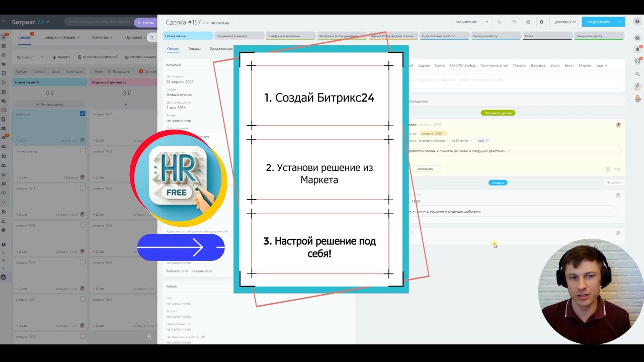644x362 pixels.
Task: Click the search magnifier in right sidebar
Action: (x=637, y=74)
